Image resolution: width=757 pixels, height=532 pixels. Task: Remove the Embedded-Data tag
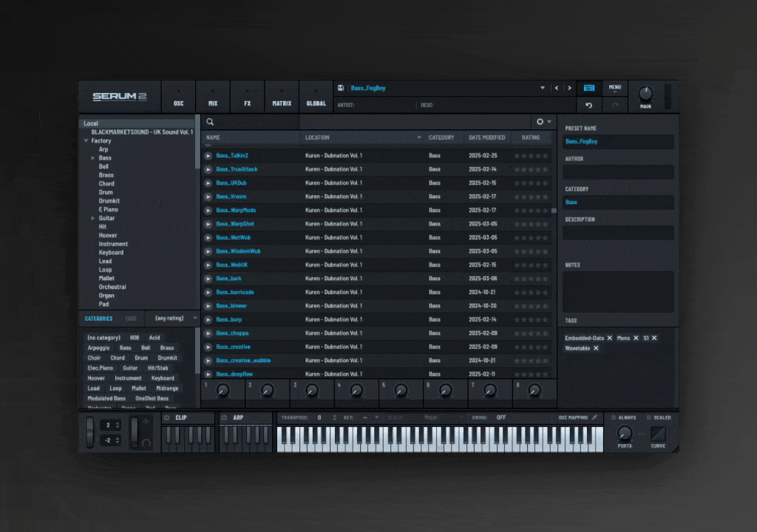click(x=610, y=338)
